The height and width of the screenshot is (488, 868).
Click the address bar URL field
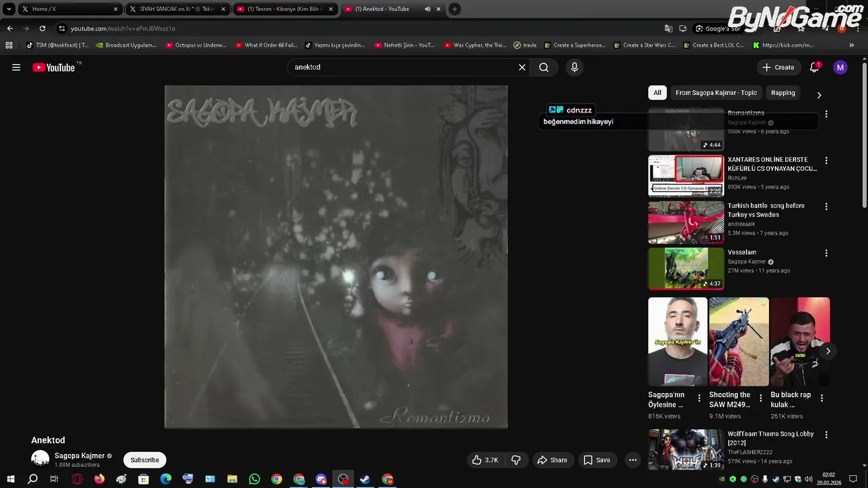click(x=359, y=28)
